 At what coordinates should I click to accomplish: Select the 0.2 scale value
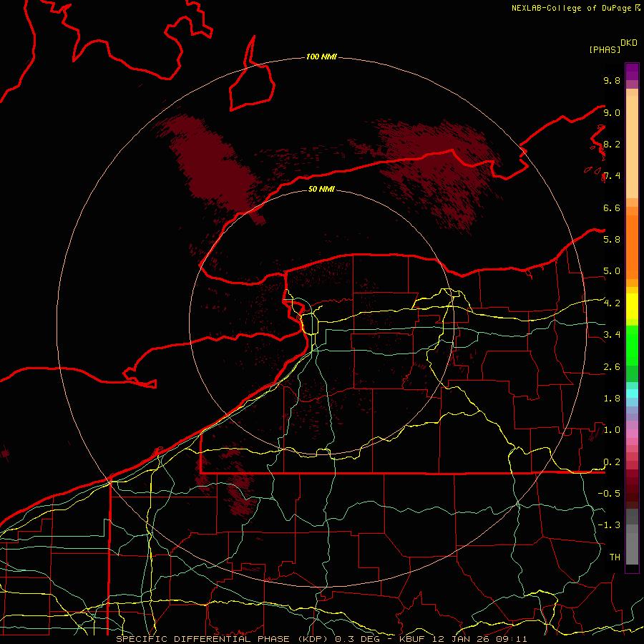click(612, 462)
